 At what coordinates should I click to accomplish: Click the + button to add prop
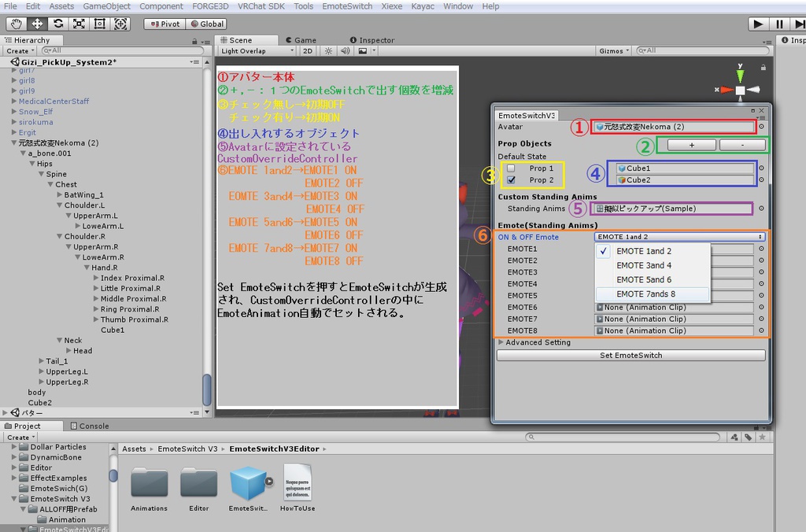coord(691,145)
